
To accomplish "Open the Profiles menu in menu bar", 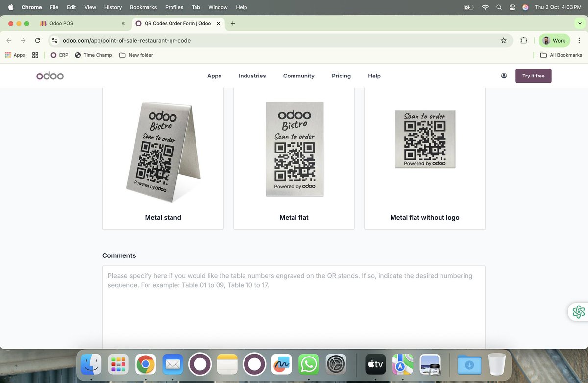I will [174, 7].
